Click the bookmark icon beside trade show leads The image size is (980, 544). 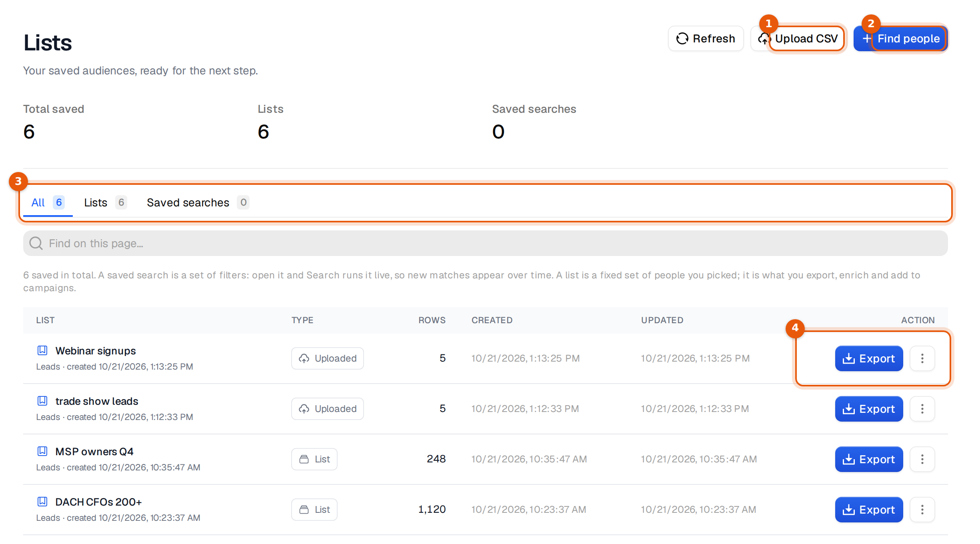tap(42, 401)
